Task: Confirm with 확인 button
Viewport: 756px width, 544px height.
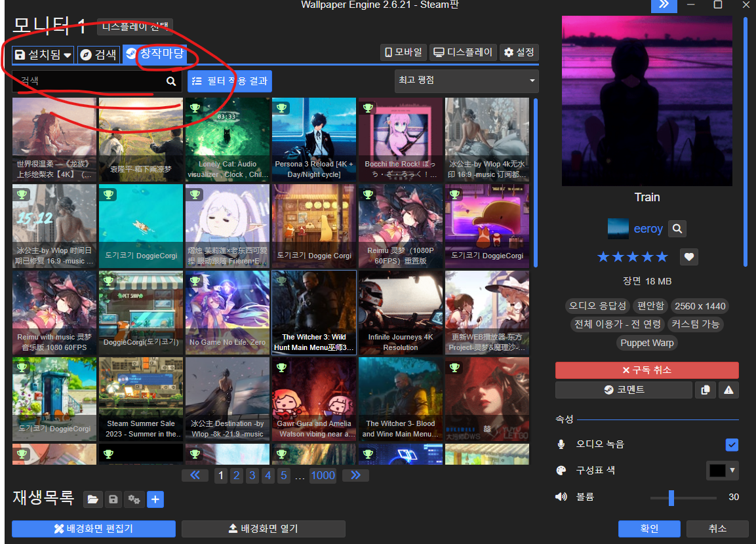Action: click(x=649, y=528)
